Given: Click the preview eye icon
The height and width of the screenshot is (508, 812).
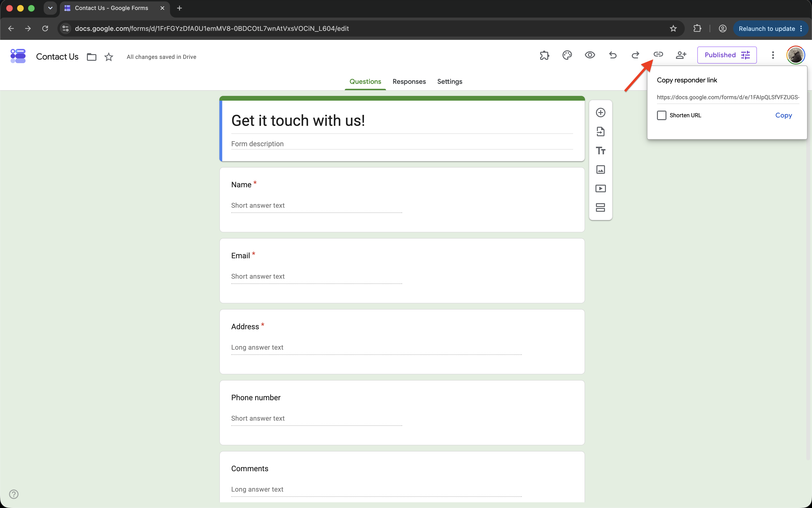Looking at the screenshot, I should tap(590, 55).
